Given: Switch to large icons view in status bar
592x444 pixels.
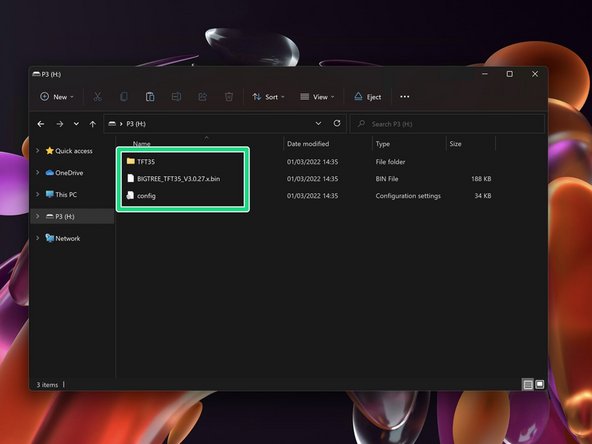Looking at the screenshot, I should (x=540, y=384).
